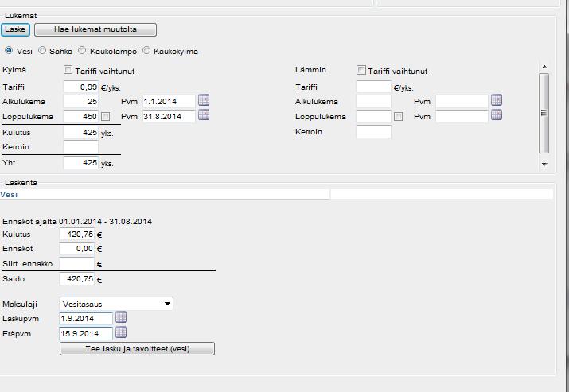Click Lämmin Loppulukema Pvm date field
The image size is (569, 392).
coord(462,116)
